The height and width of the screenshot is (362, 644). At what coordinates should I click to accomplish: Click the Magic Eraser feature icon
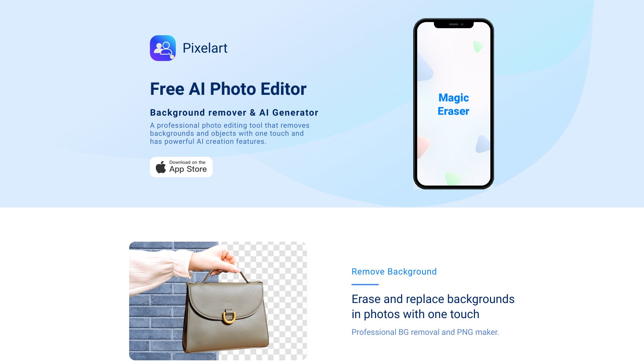point(453,104)
